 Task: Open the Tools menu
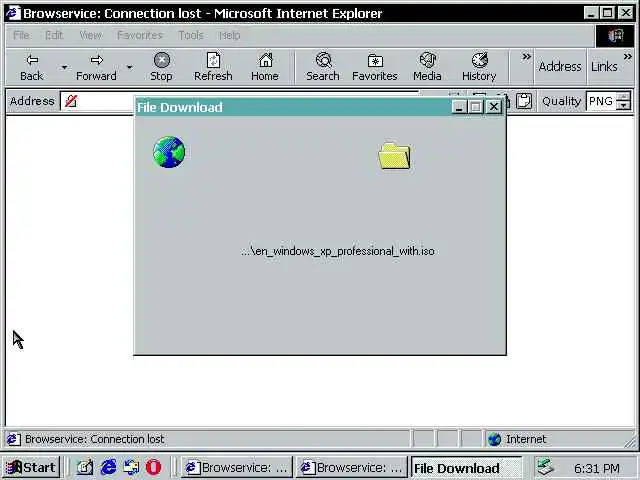pyautogui.click(x=191, y=36)
